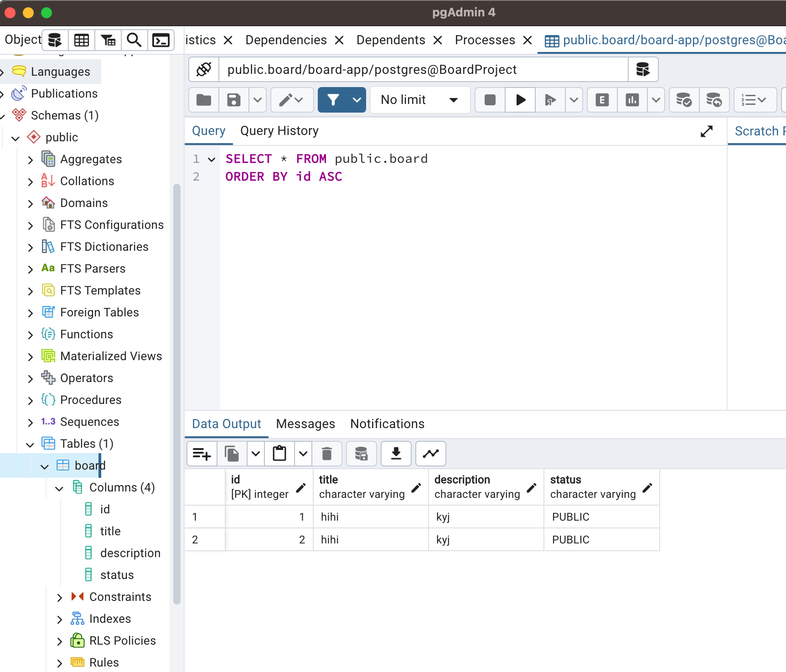Click the status cell PUBLIC in row 2
This screenshot has height=672, width=786.
tap(602, 540)
